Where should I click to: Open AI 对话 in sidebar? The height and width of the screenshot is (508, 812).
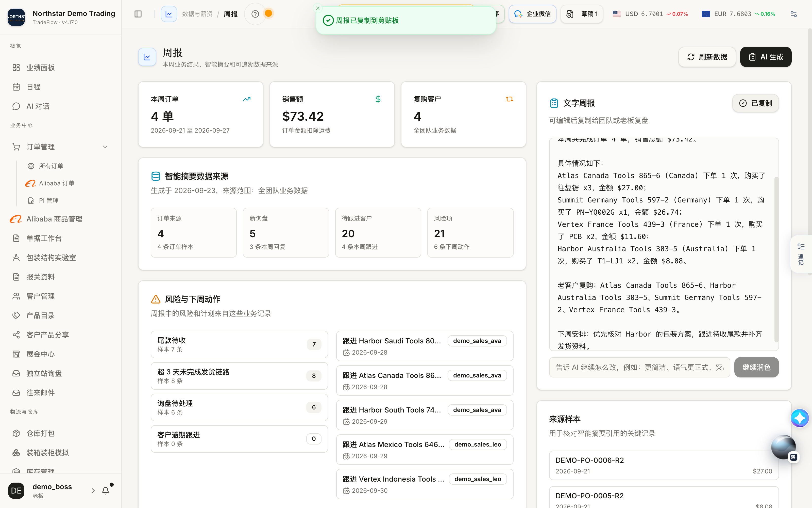coord(60,106)
